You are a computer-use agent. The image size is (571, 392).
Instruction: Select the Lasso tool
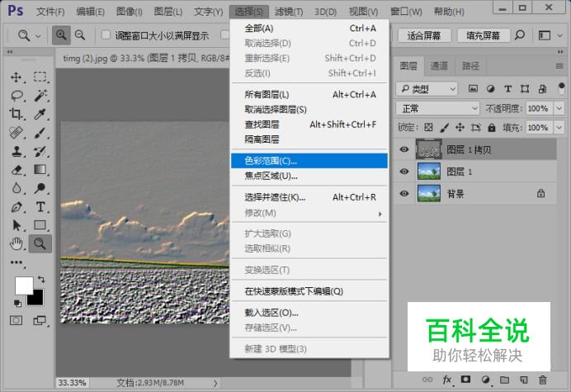coord(17,96)
